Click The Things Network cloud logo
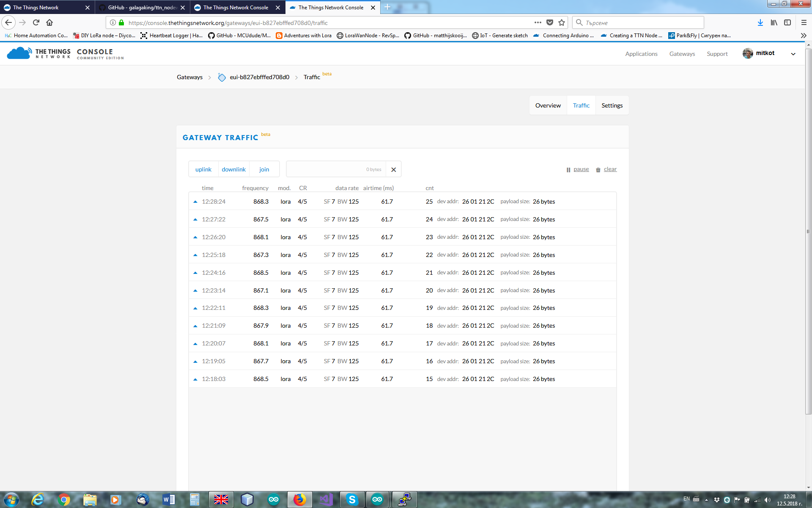 click(19, 53)
